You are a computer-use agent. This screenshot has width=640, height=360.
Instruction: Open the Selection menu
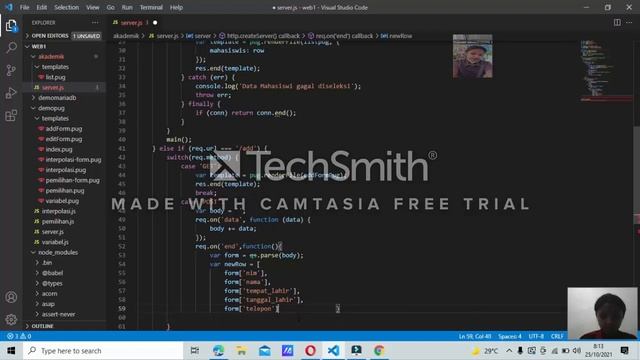pyautogui.click(x=67, y=7)
